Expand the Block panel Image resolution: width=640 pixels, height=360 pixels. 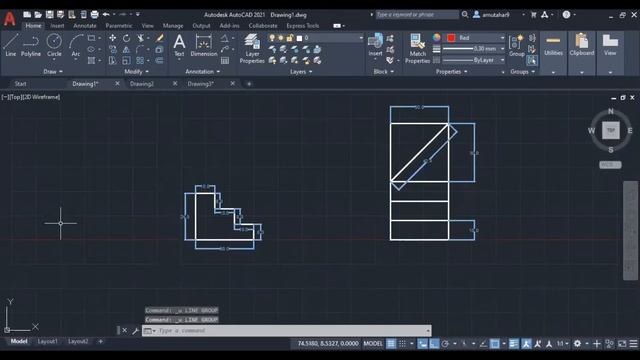pyautogui.click(x=384, y=71)
